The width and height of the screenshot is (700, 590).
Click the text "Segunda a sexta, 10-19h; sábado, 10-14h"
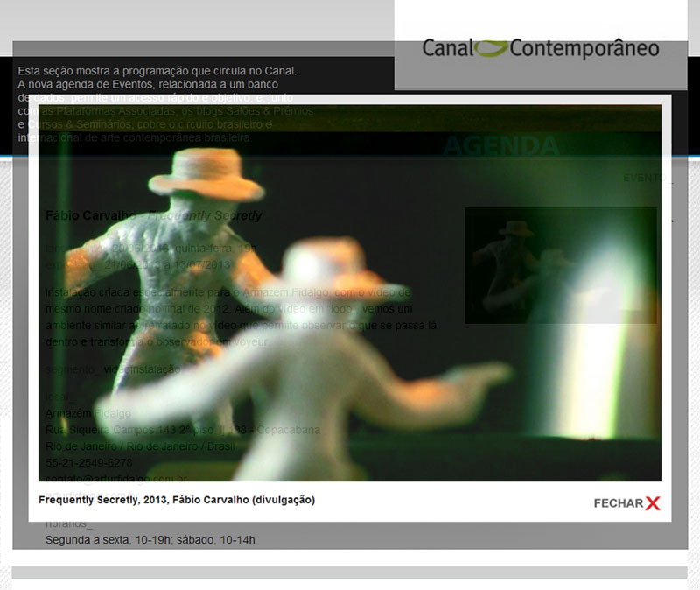150,540
